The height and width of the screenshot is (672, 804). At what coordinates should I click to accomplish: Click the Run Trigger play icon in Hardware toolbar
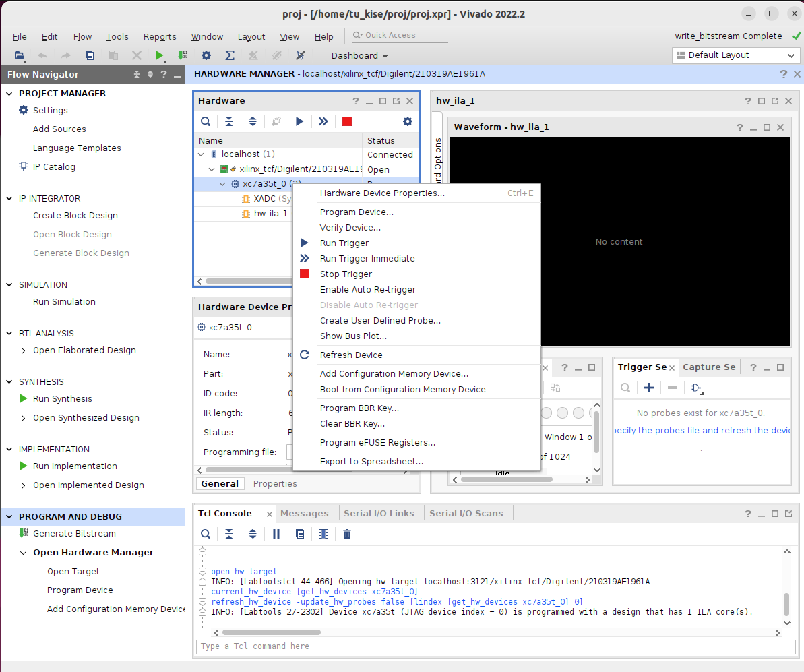tap(299, 121)
